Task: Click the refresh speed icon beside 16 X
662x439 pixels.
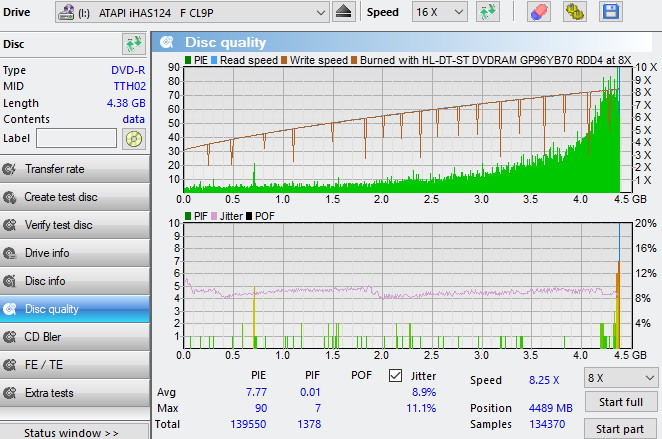Action: [489, 12]
